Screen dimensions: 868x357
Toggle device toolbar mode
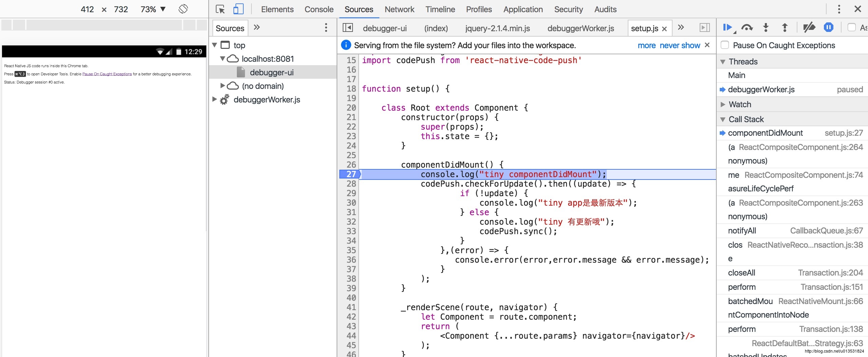coord(239,9)
